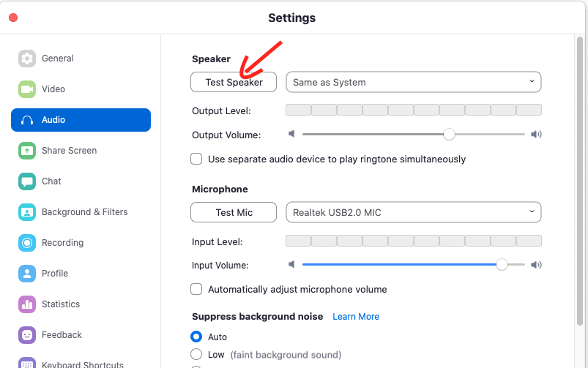Click the General gear icon in sidebar
588x368 pixels.
click(x=27, y=59)
